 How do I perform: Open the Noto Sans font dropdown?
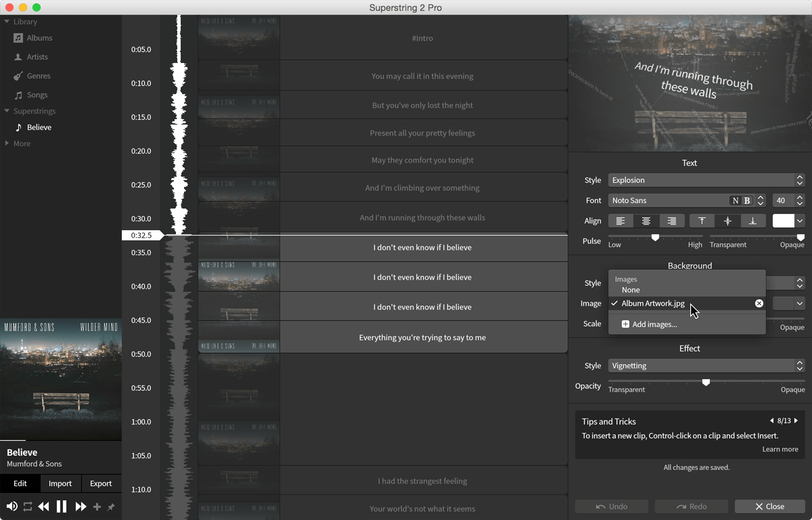pyautogui.click(x=687, y=200)
